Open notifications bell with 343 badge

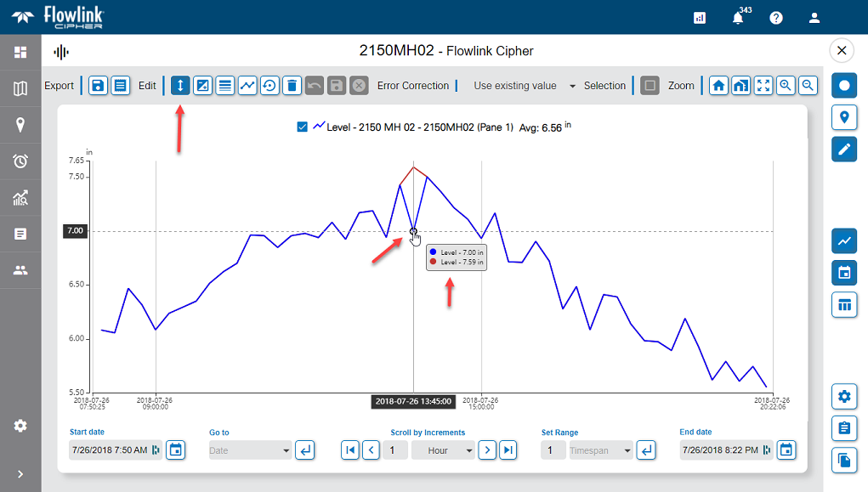pos(738,18)
